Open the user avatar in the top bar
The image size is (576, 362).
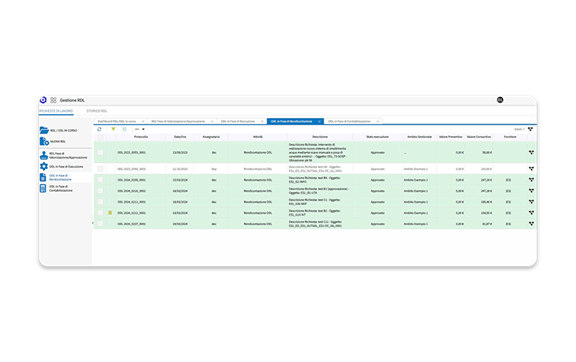click(500, 100)
